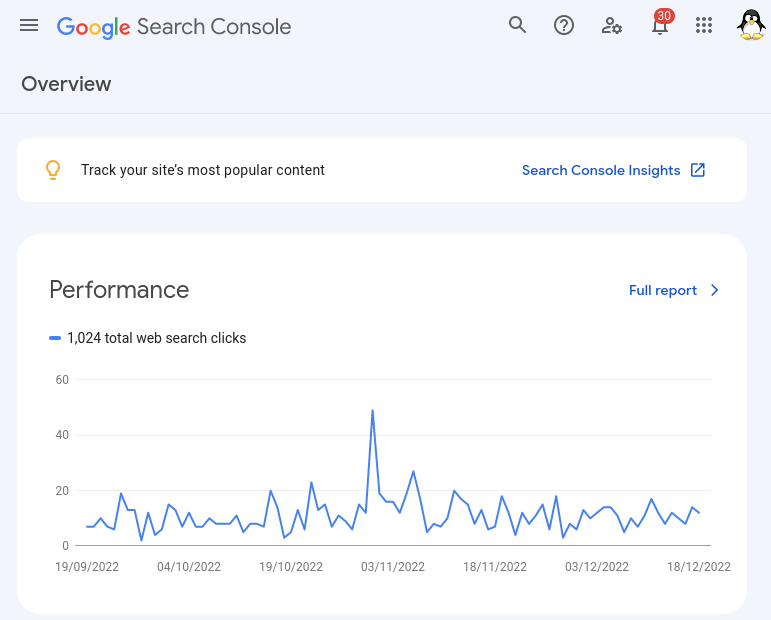Click the Google Search Console logo
The image size is (771, 620).
coord(174,27)
